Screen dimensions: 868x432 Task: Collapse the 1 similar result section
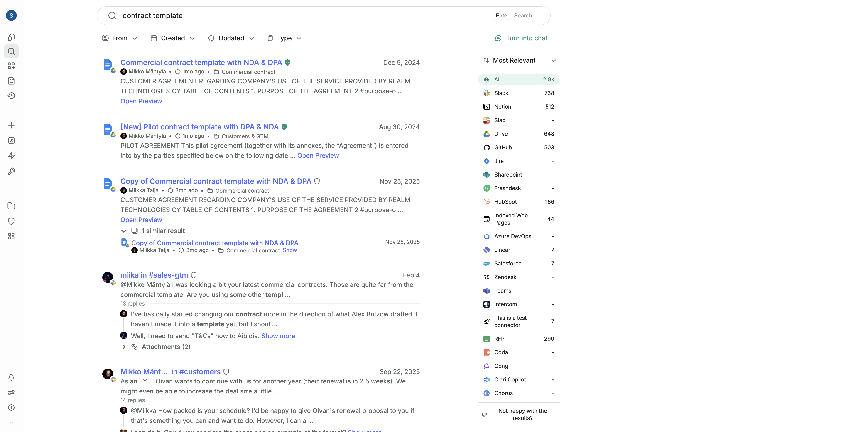point(124,231)
